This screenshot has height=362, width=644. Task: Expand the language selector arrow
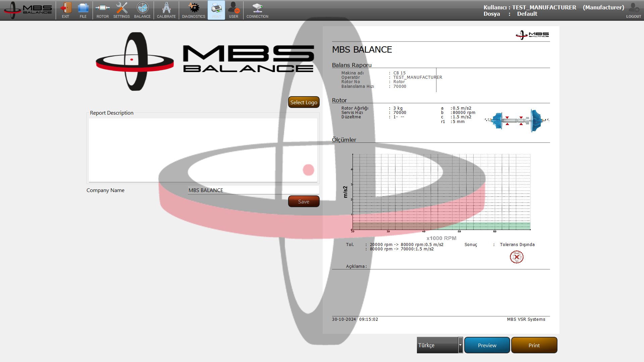point(460,345)
